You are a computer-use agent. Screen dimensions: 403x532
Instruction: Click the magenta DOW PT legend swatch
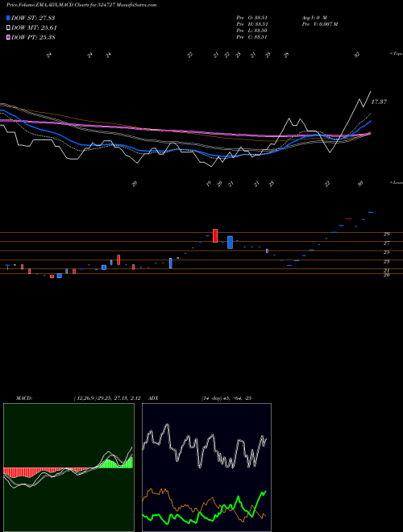[x=8, y=37]
